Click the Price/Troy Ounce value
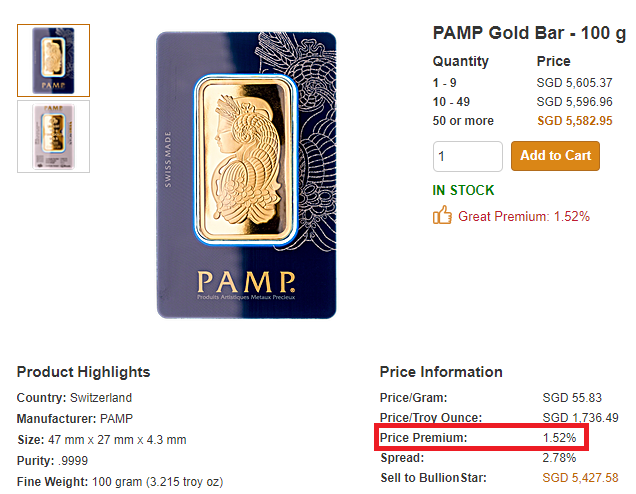Image resolution: width=636 pixels, height=494 pixels. click(580, 418)
